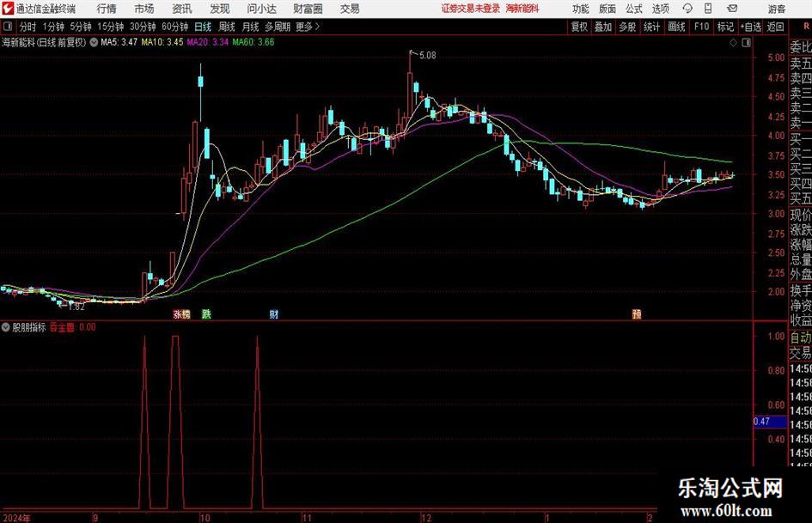Click the 叠加 overlay button
The width and height of the screenshot is (812, 523).
[603, 27]
